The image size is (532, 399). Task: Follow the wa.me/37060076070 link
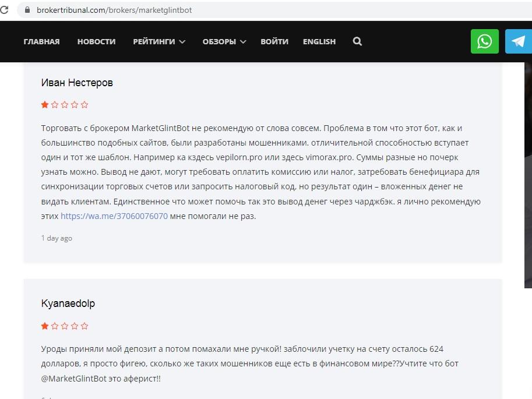[114, 216]
